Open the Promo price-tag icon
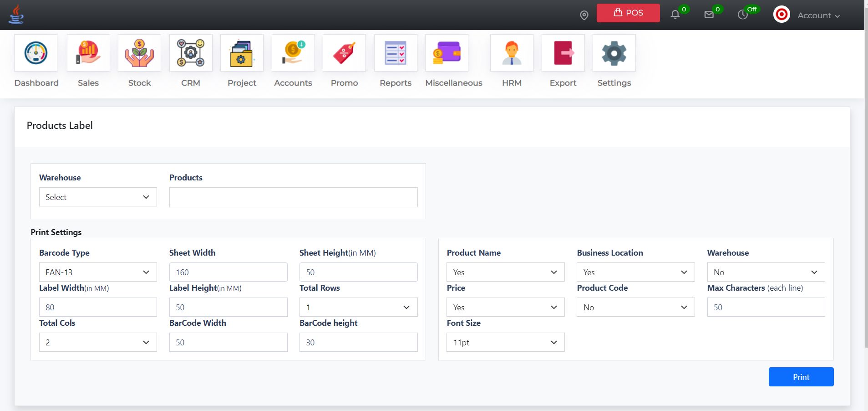 [344, 53]
